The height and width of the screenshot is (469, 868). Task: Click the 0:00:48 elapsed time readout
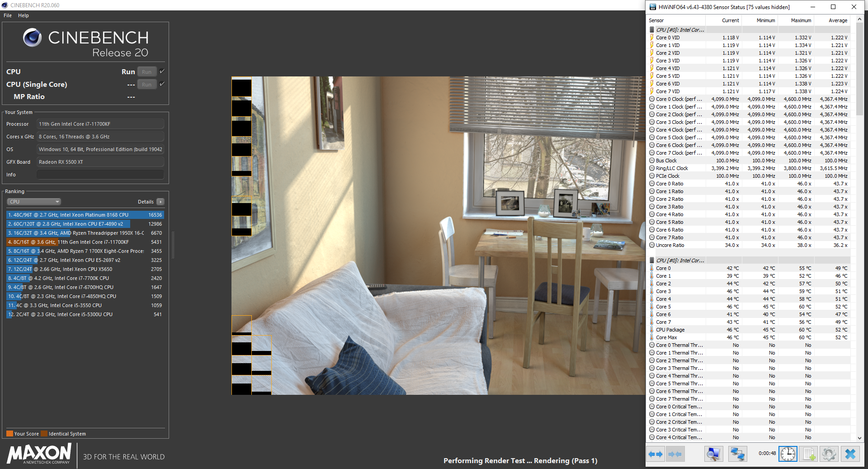point(767,453)
